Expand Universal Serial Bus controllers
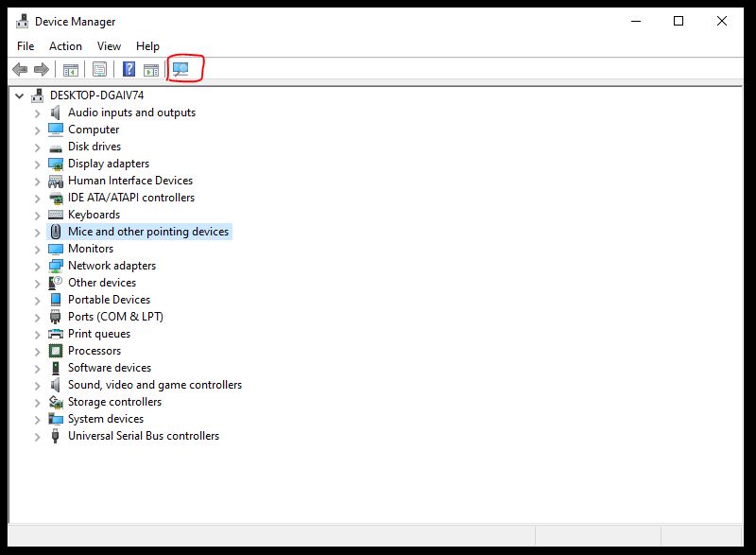The image size is (756, 555). click(37, 437)
